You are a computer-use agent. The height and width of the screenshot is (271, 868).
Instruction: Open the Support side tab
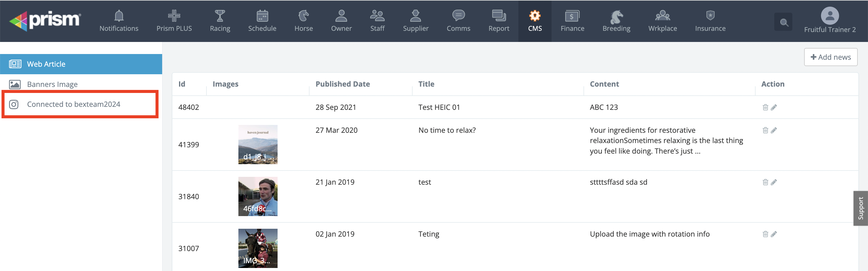pos(860,208)
